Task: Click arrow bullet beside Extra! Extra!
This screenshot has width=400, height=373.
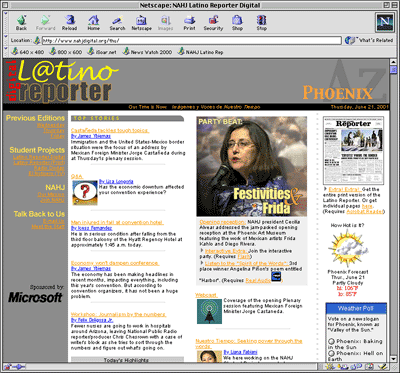Action: point(325,189)
